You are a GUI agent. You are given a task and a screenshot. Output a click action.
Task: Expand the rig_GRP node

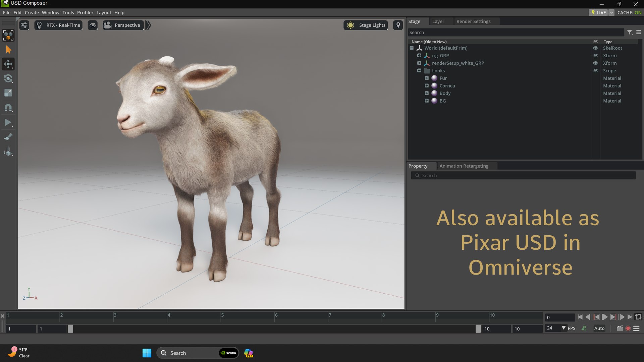[x=419, y=56]
